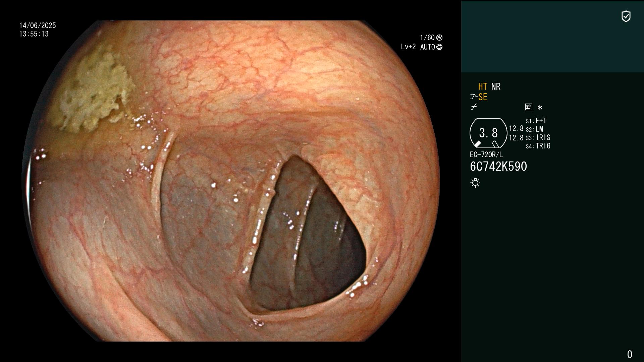The image size is (644, 362).
Task: Click the AUTO iris mode icon
Action: pyautogui.click(x=439, y=47)
